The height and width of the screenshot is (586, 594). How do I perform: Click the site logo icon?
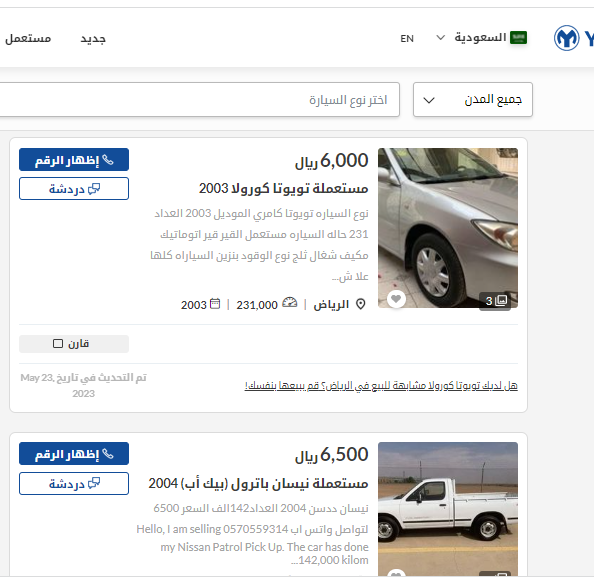(x=566, y=38)
